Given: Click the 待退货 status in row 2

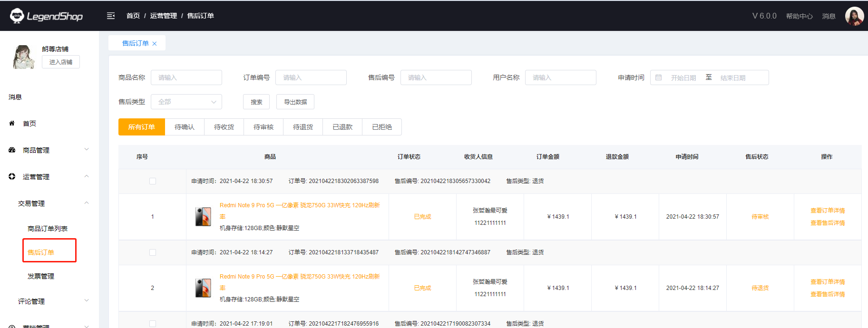Looking at the screenshot, I should coord(760,288).
